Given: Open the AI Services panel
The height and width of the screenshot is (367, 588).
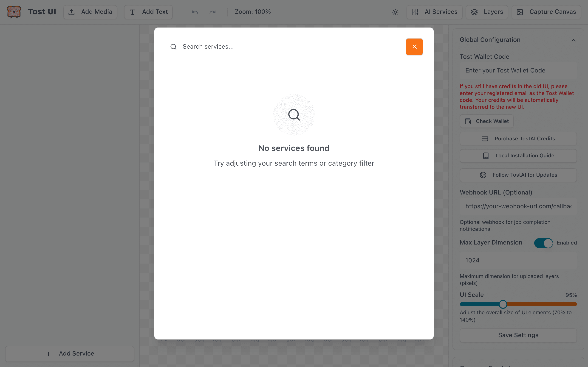Looking at the screenshot, I should click(x=434, y=12).
